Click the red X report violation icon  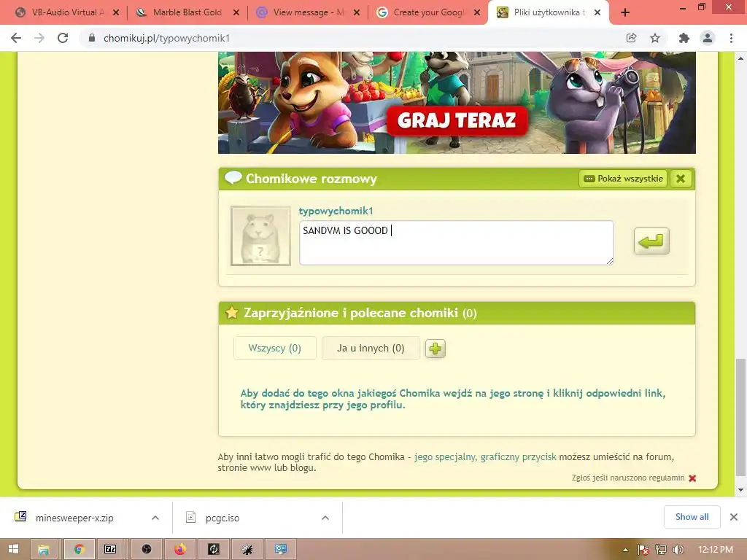pos(692,478)
